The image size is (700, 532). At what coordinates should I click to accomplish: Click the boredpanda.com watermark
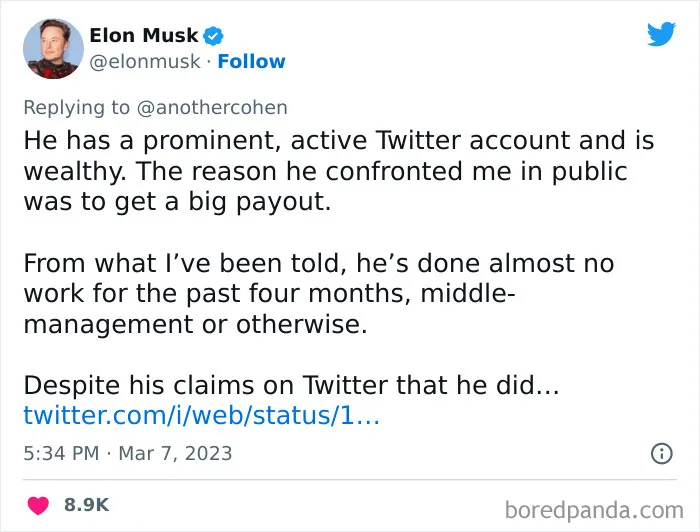tap(594, 510)
